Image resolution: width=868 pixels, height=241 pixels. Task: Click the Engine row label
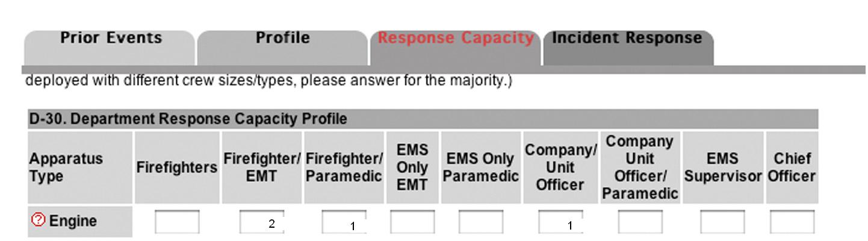click(x=73, y=221)
